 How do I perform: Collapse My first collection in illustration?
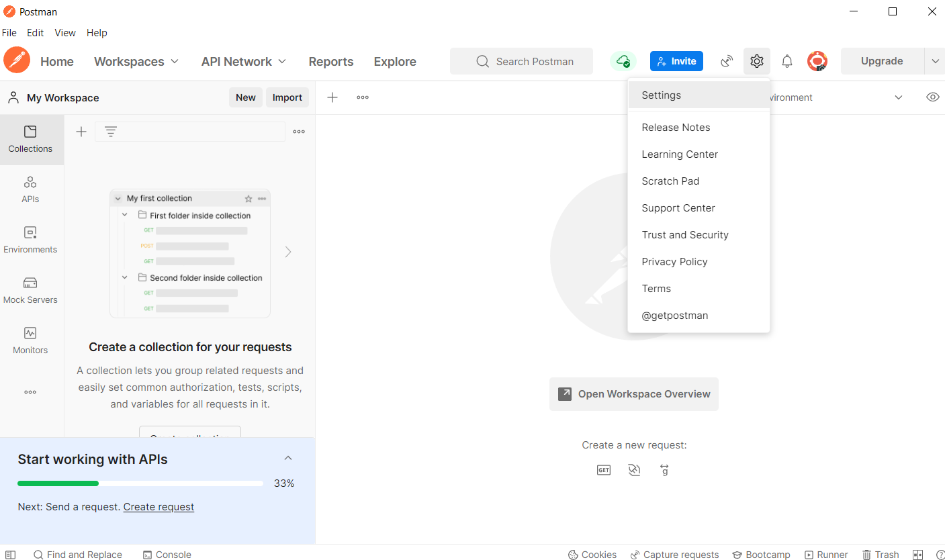click(118, 199)
